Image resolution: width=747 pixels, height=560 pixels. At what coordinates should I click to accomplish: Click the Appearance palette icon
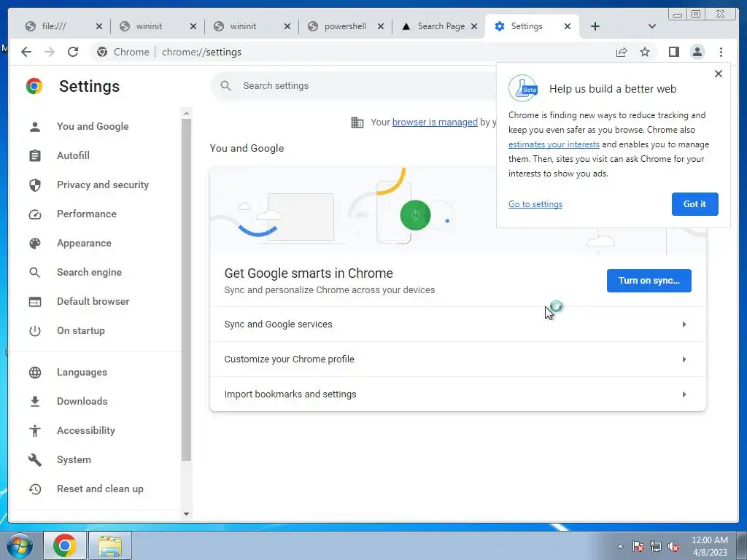[35, 244]
